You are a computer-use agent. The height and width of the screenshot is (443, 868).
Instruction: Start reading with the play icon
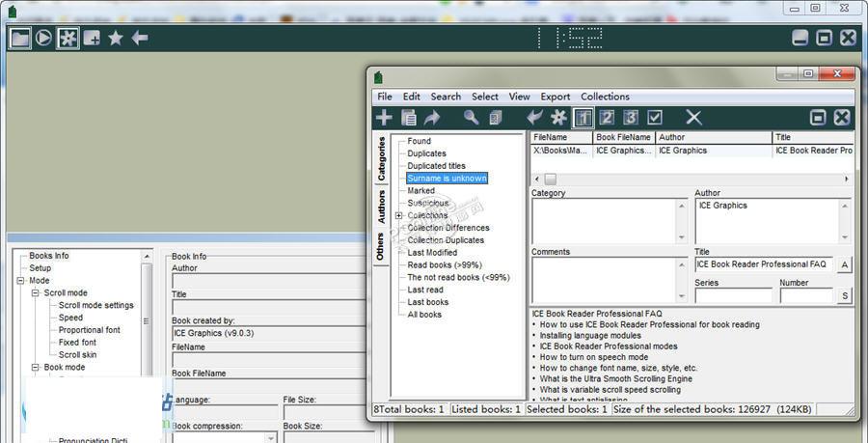pyautogui.click(x=43, y=39)
